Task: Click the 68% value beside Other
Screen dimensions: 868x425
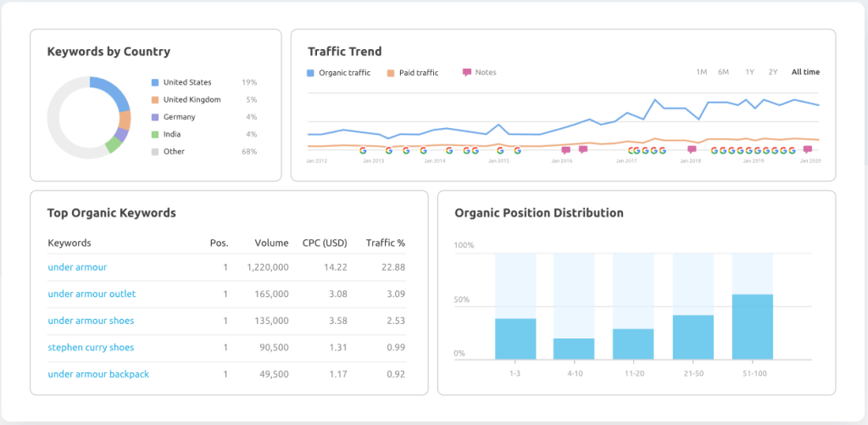Action: (x=249, y=151)
